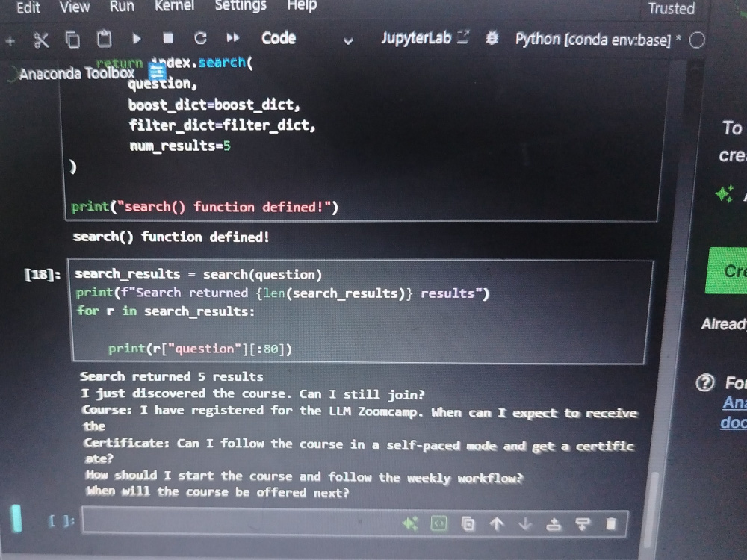Click code line search_results = search(question)
This screenshot has width=747, height=560.
tap(198, 274)
